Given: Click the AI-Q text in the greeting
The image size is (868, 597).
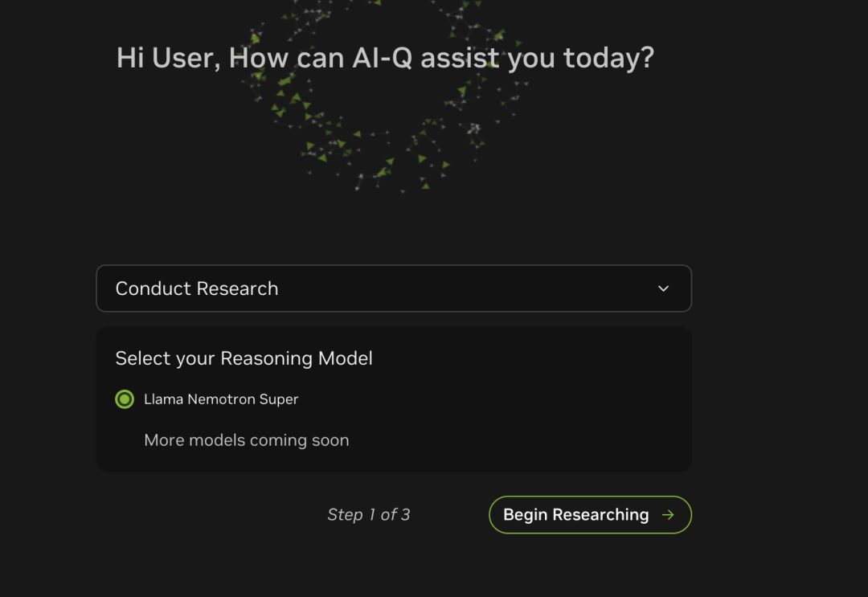Looking at the screenshot, I should (x=382, y=58).
